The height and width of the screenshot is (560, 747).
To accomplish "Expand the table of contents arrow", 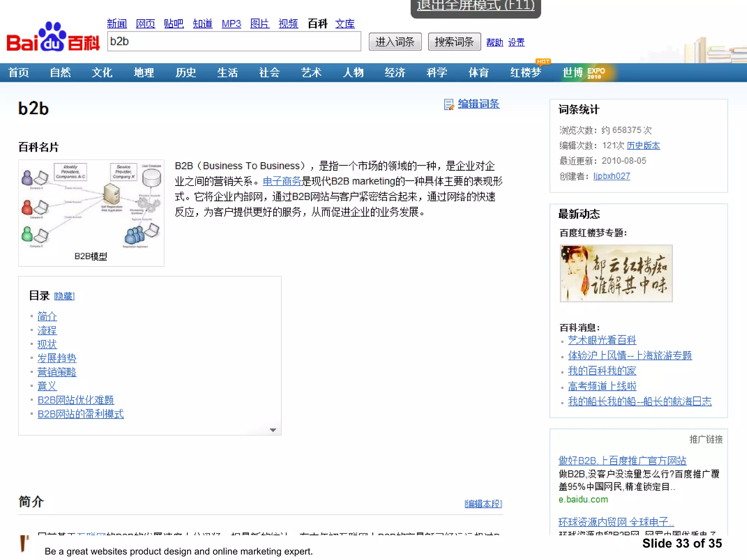I will point(273,430).
